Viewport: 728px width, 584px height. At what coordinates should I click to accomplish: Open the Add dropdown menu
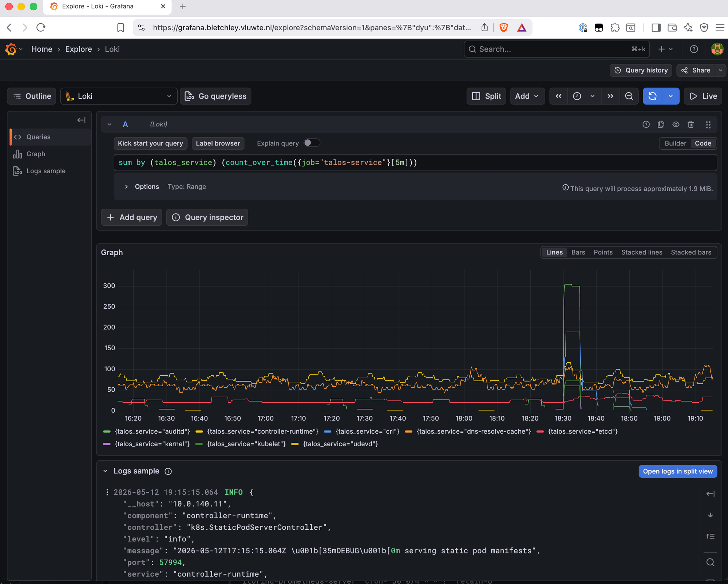click(x=527, y=96)
